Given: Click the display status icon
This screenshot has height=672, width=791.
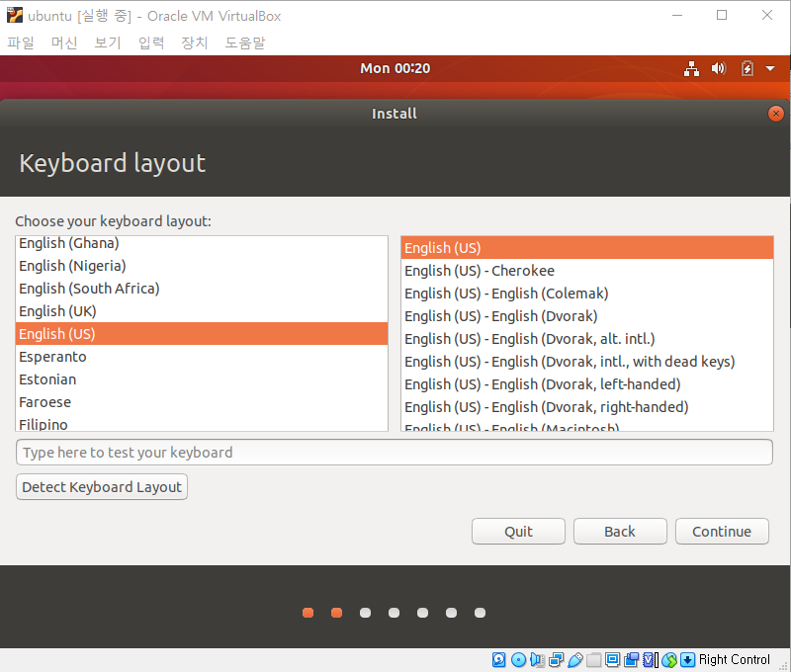Looking at the screenshot, I should 612,659.
